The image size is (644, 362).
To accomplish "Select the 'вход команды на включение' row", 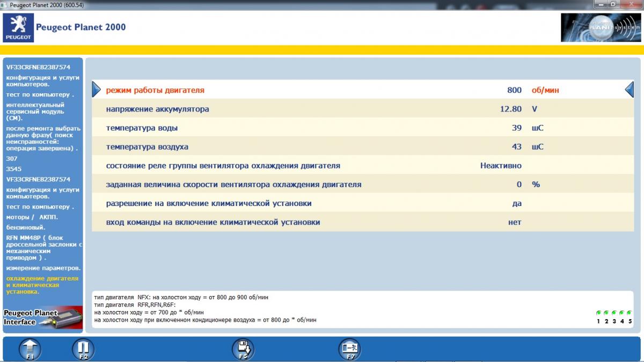I will 363,222.
